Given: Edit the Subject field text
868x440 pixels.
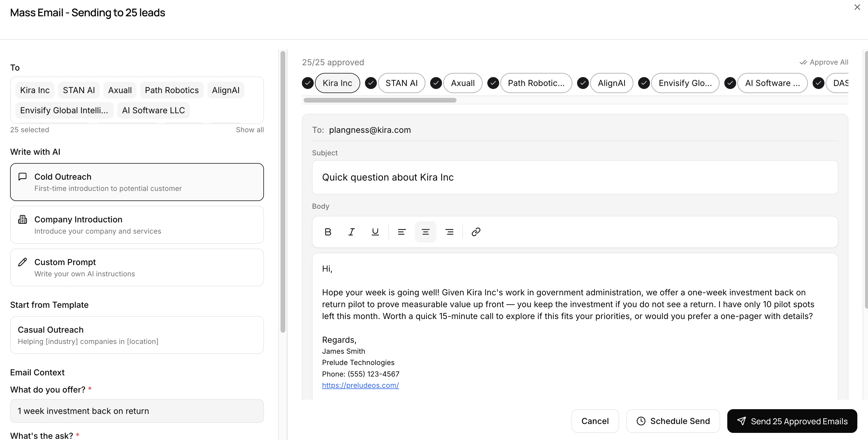Looking at the screenshot, I should click(x=574, y=177).
